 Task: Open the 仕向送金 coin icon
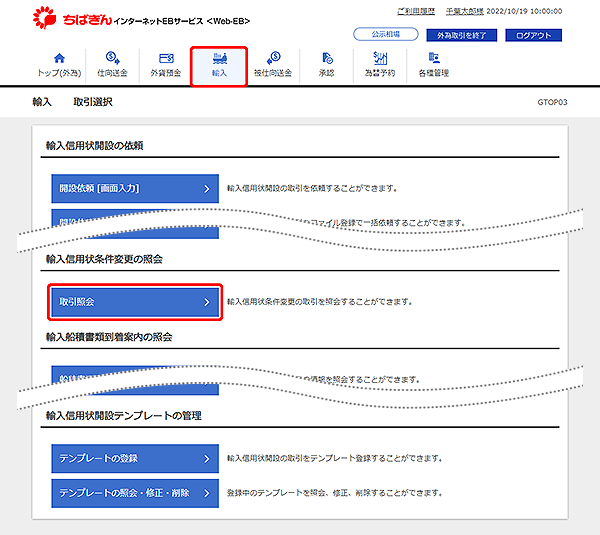coord(112,58)
